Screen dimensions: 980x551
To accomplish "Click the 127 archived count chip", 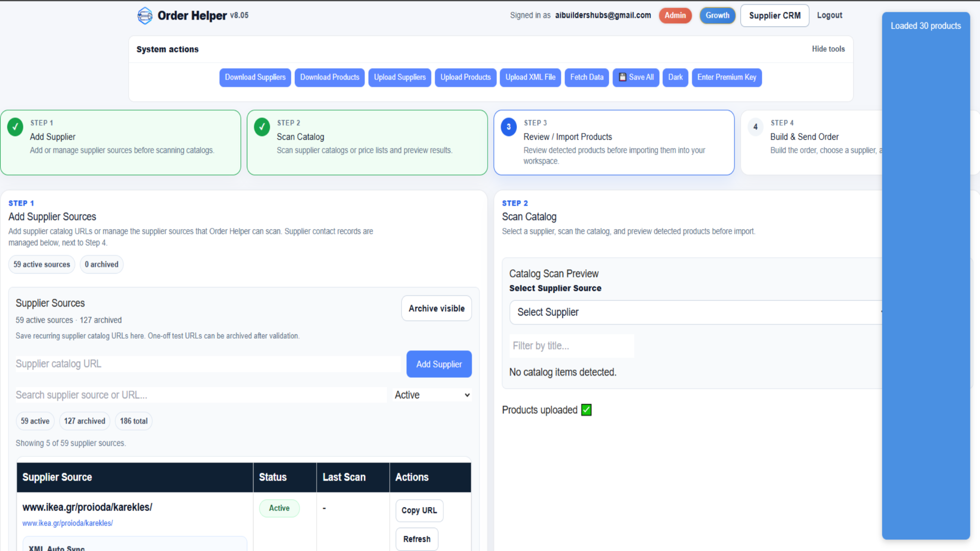I will tap(85, 421).
